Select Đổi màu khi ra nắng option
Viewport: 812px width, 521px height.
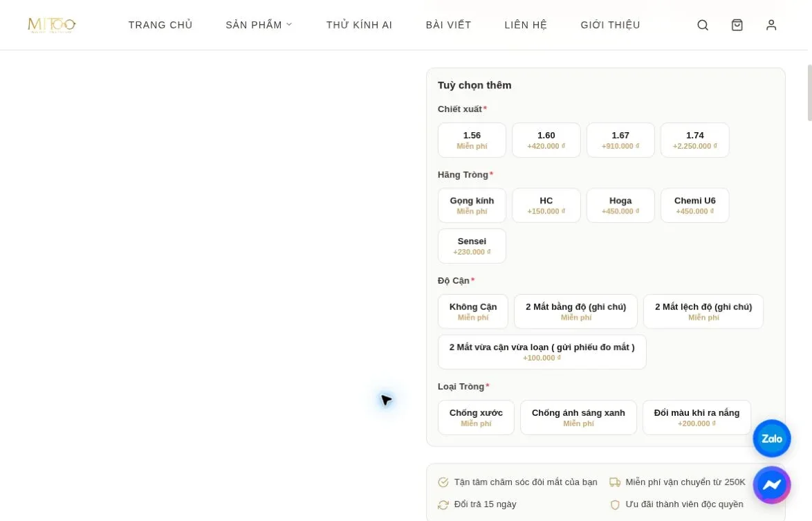(696, 417)
